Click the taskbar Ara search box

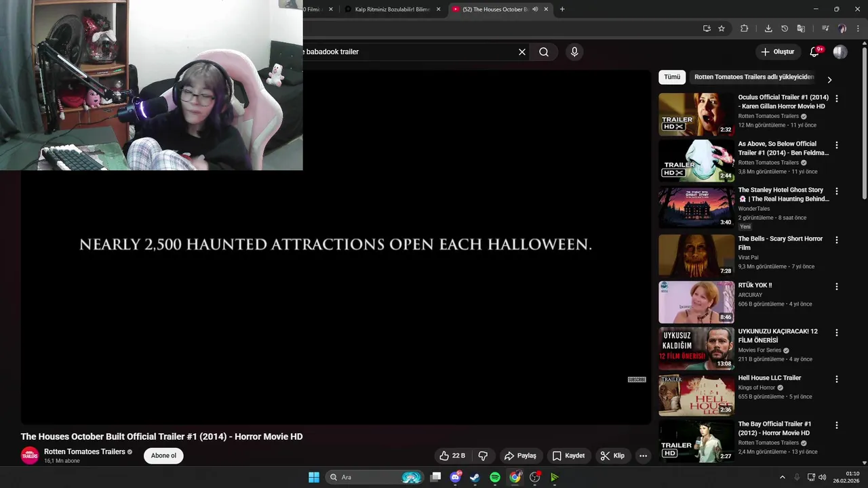click(373, 477)
